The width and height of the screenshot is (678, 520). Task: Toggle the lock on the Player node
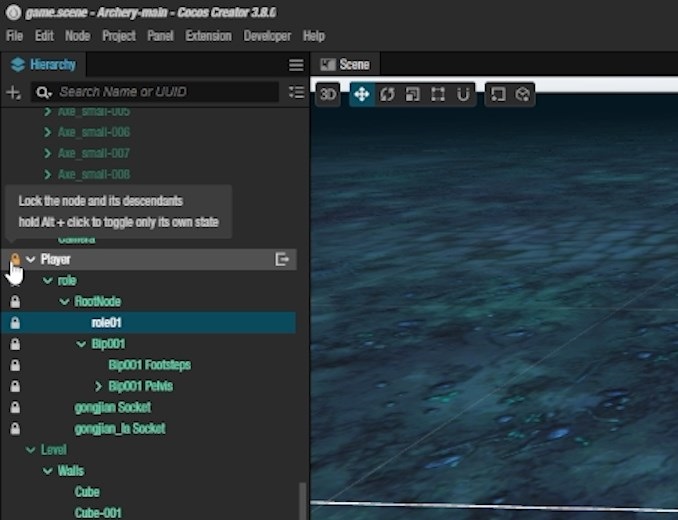(15, 260)
